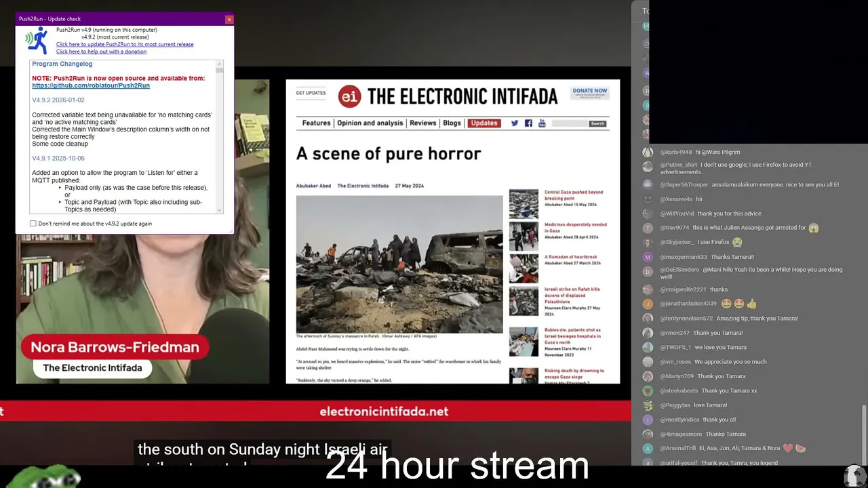Click @Peggytas's chat avatar
The height and width of the screenshot is (488, 868).
tap(648, 405)
